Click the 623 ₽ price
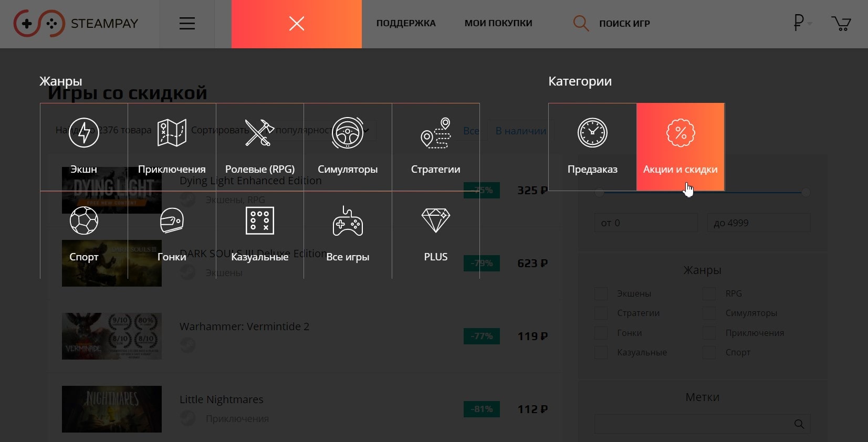The width and height of the screenshot is (868, 442). coord(532,263)
